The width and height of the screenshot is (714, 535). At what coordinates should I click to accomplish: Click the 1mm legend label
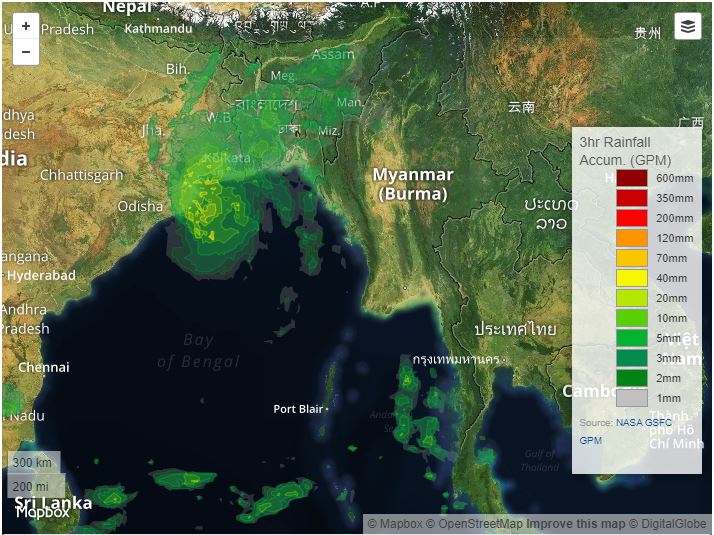pos(668,398)
